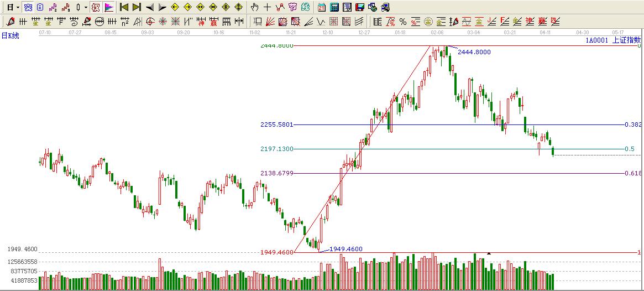The width and height of the screenshot is (644, 291).
Task: Jump to first bar with skip-to-start button
Action: [124, 7]
